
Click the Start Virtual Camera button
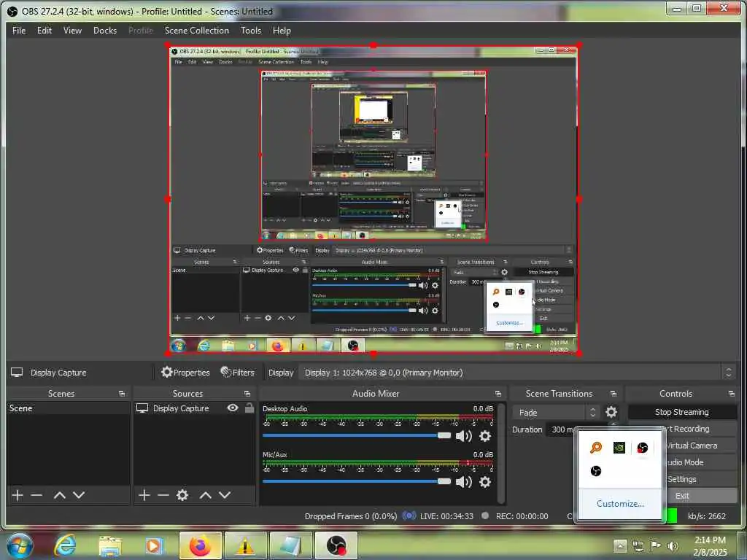(x=701, y=446)
